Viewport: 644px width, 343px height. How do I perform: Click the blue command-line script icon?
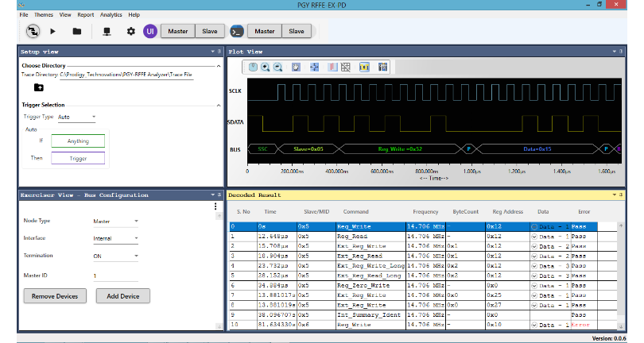[x=237, y=31]
